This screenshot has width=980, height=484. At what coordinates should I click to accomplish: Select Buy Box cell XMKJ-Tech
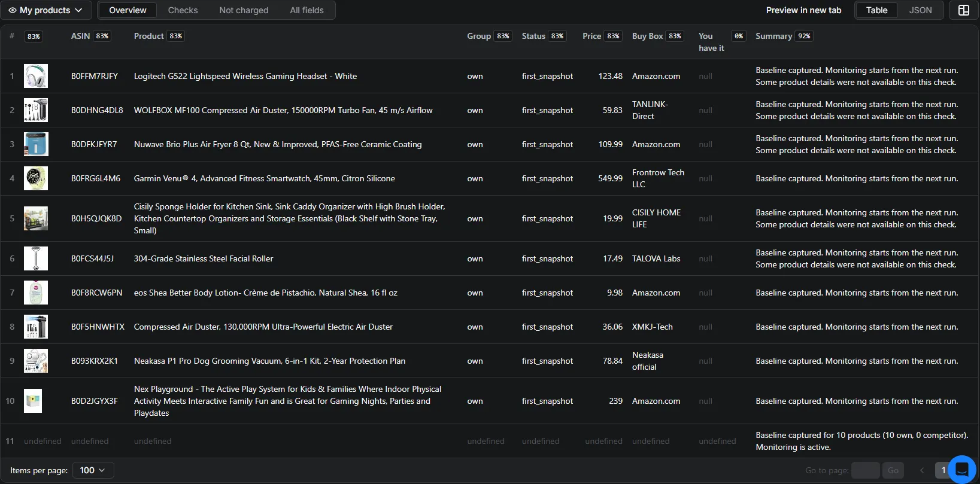click(653, 327)
